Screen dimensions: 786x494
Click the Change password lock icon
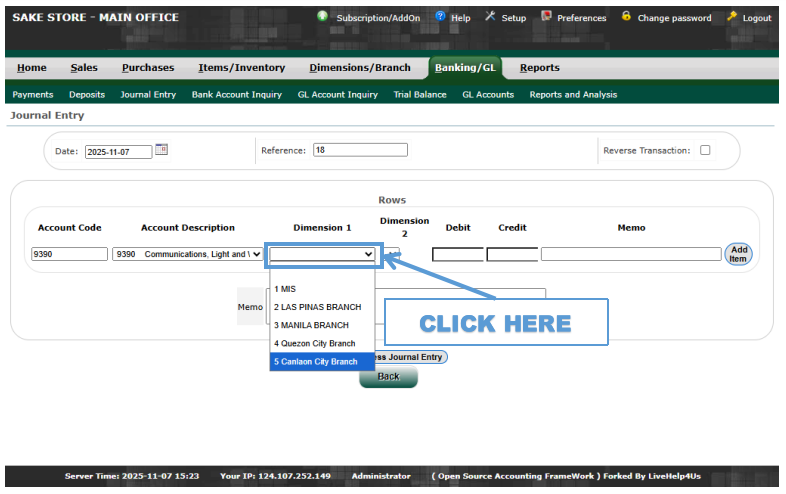[x=626, y=17]
